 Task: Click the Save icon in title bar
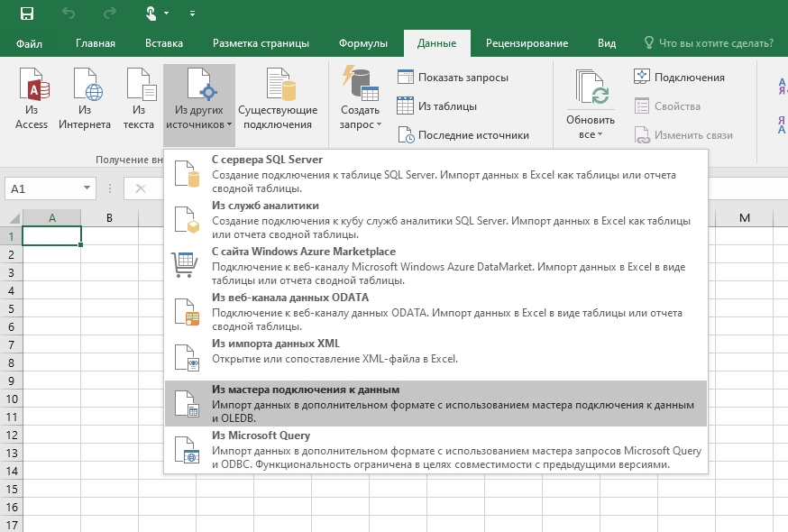(27, 14)
